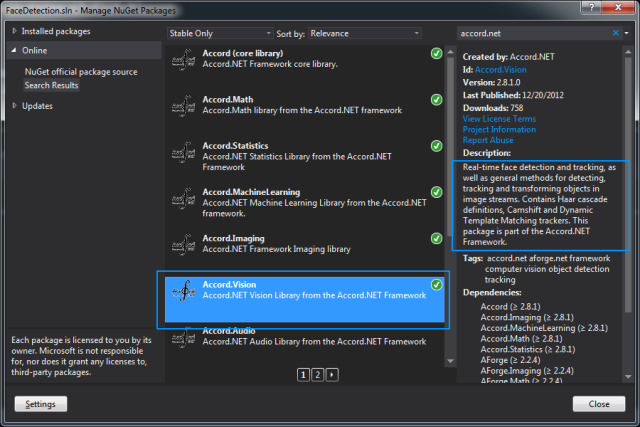Click the window help question mark button
640x427 pixels.
click(592, 7)
